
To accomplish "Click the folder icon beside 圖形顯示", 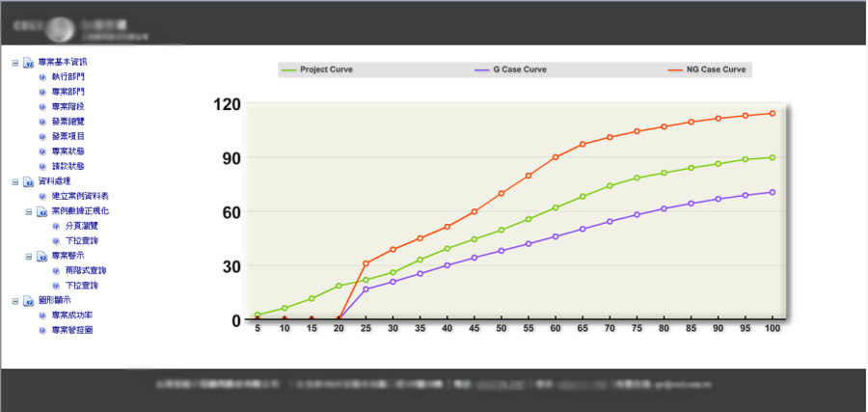I will tap(29, 300).
